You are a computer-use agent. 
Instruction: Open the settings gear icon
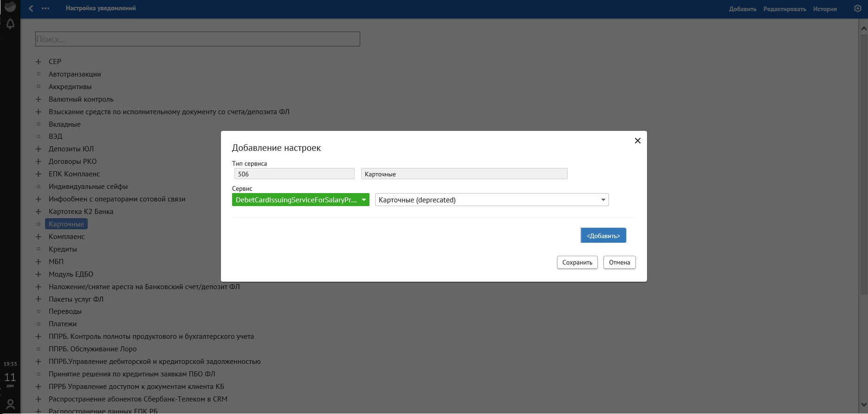point(858,8)
